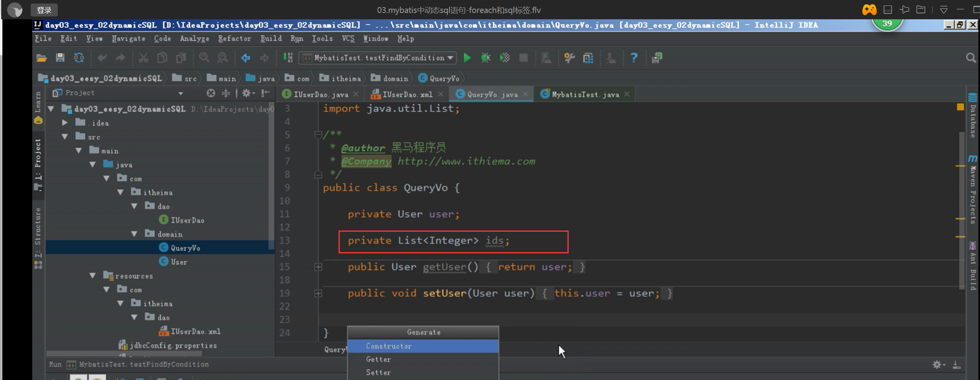Run with coverage icon
Screen dimensions: 980x380
[x=505, y=58]
